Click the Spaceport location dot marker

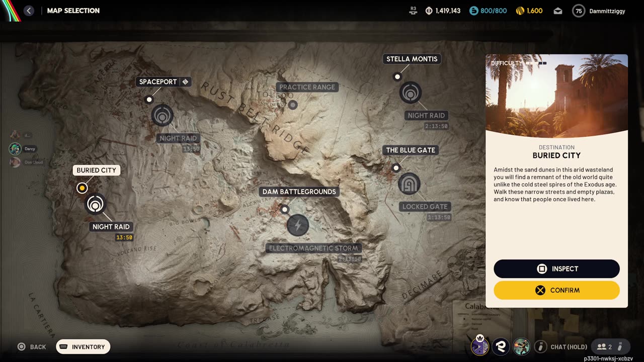149,100
